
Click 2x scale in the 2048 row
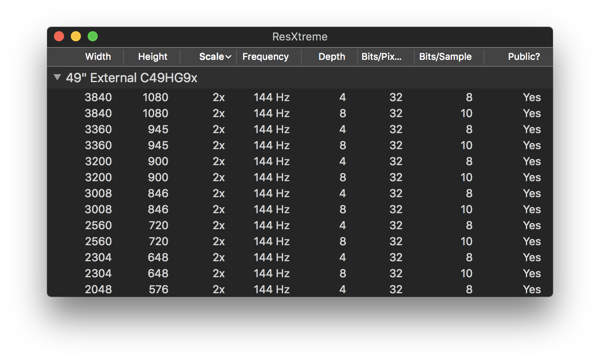coord(219,289)
